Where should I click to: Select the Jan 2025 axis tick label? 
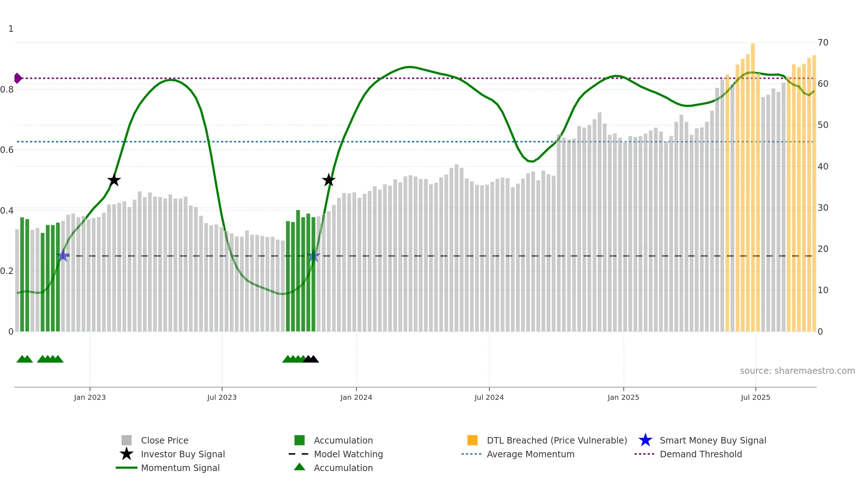(624, 397)
